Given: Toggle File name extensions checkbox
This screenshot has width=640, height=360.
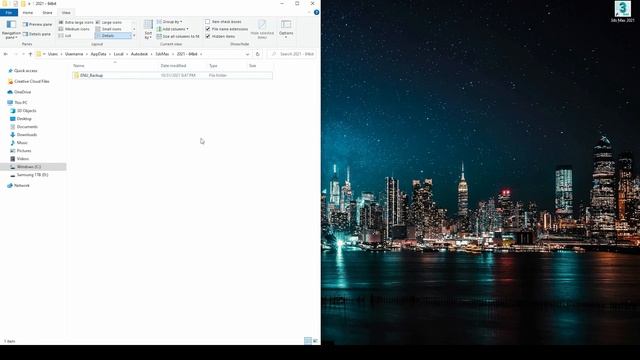Looking at the screenshot, I should click(x=227, y=29).
